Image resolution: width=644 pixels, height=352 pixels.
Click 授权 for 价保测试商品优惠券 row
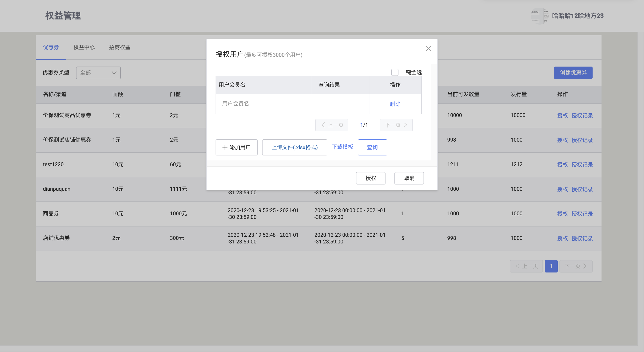(562, 116)
